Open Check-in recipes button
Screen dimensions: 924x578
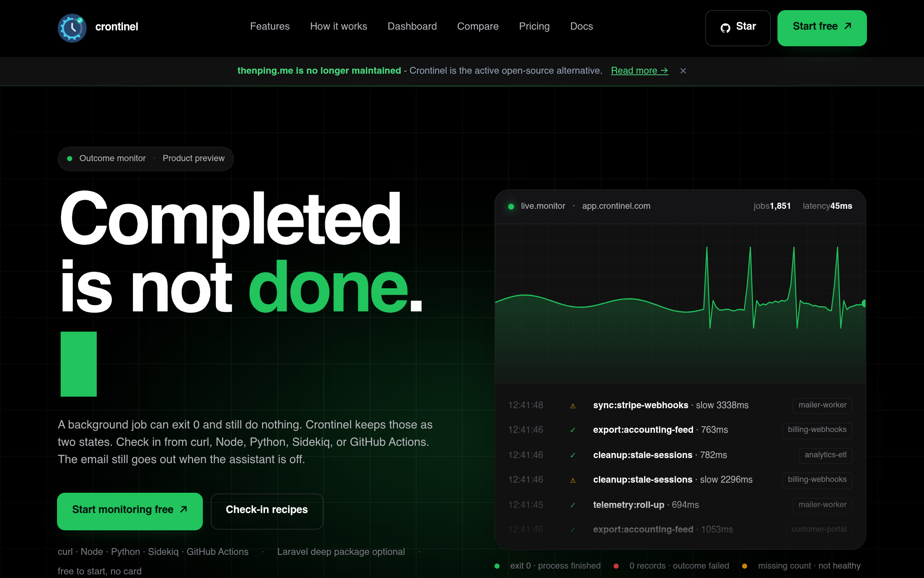[x=267, y=511]
